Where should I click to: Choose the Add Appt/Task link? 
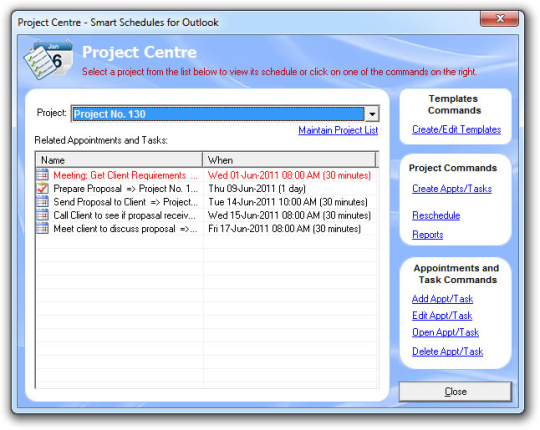[x=442, y=298]
